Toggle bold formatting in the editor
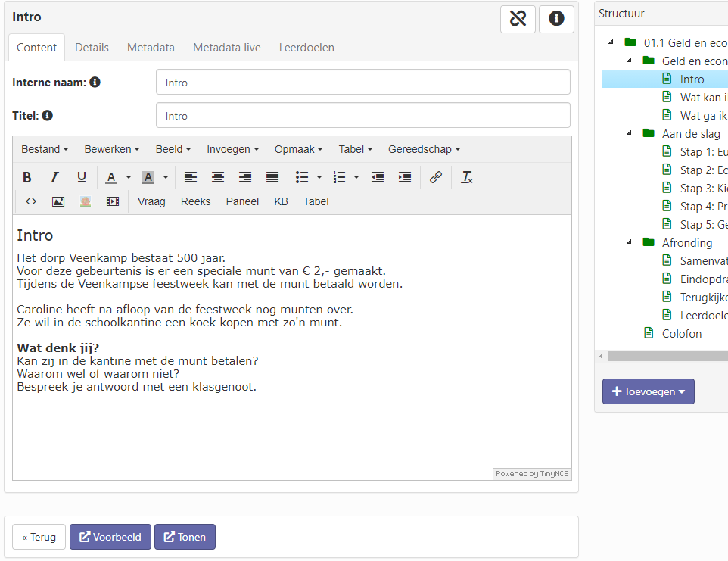The height and width of the screenshot is (561, 728). [x=27, y=178]
